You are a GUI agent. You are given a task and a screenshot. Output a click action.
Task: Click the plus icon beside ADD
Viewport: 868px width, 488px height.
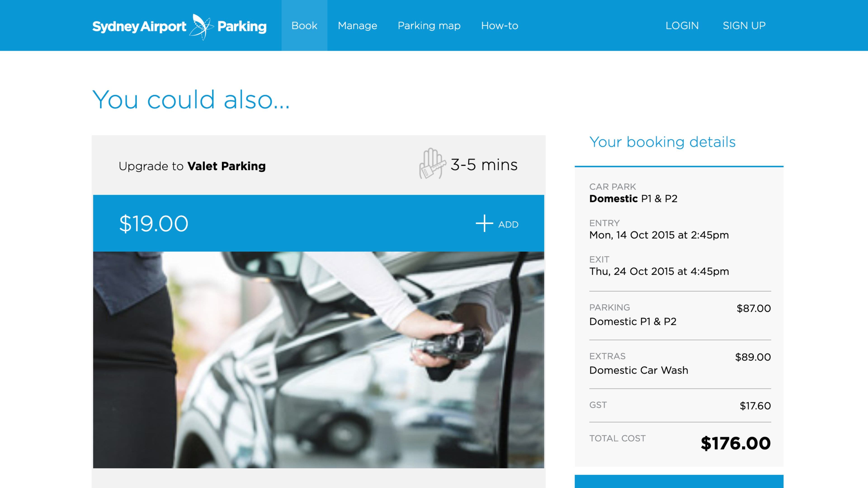(484, 224)
